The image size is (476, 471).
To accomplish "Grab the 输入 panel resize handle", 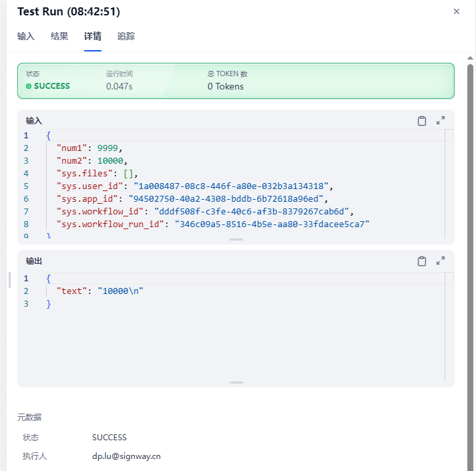I will click(x=236, y=239).
